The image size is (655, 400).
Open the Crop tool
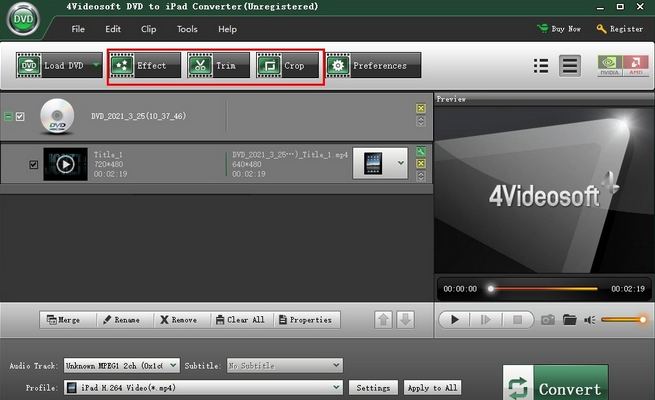(287, 65)
